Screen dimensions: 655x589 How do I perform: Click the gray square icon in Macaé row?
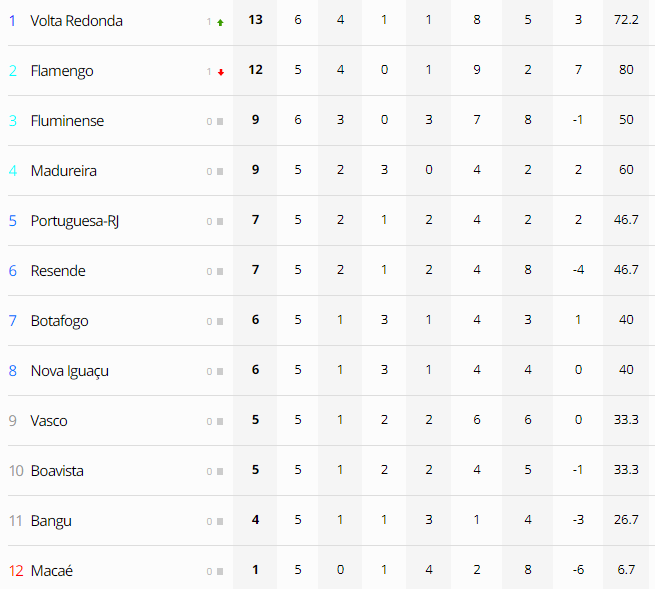[220, 571]
